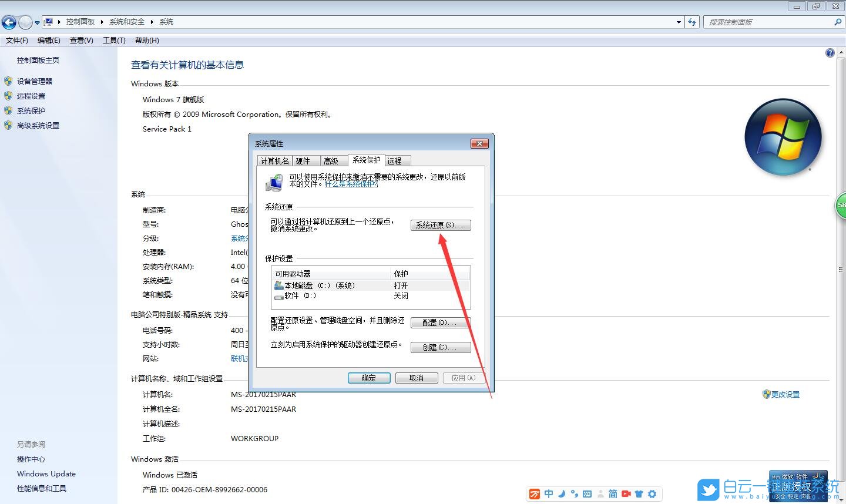Click the 保护 column header
846x504 pixels.
(431, 274)
